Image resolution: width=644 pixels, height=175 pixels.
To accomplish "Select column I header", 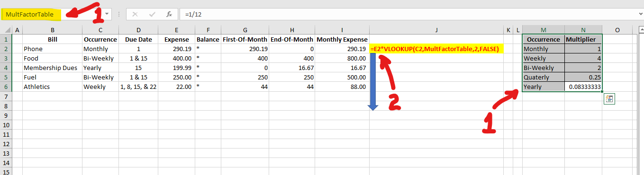I will click(x=342, y=30).
